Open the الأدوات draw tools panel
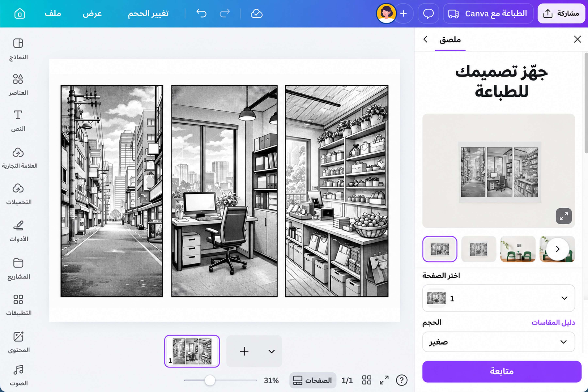The height and width of the screenshot is (392, 588). [x=19, y=231]
